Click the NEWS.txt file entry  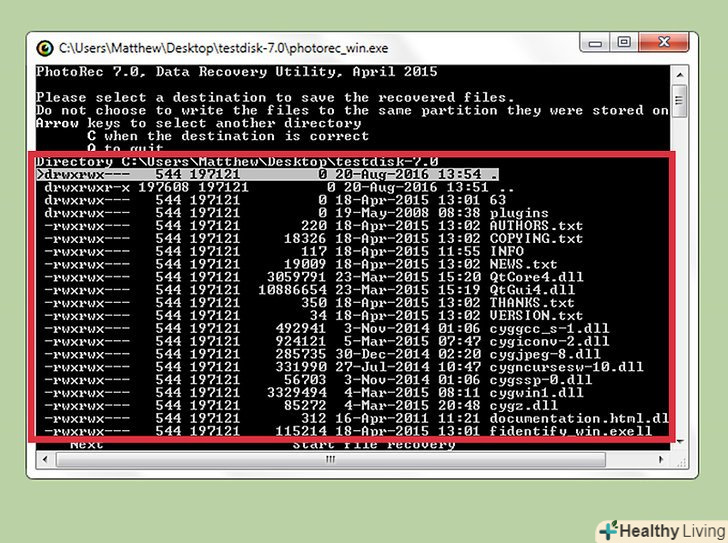point(301,265)
